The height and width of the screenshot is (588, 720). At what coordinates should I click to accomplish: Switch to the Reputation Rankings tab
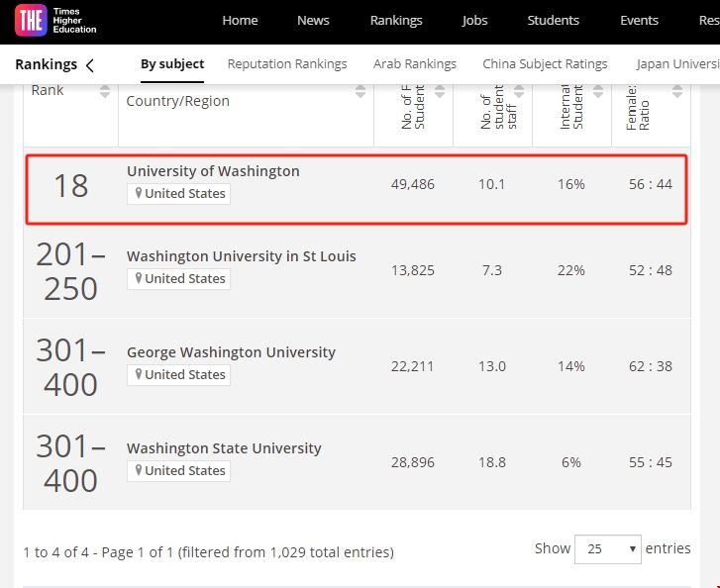point(287,64)
